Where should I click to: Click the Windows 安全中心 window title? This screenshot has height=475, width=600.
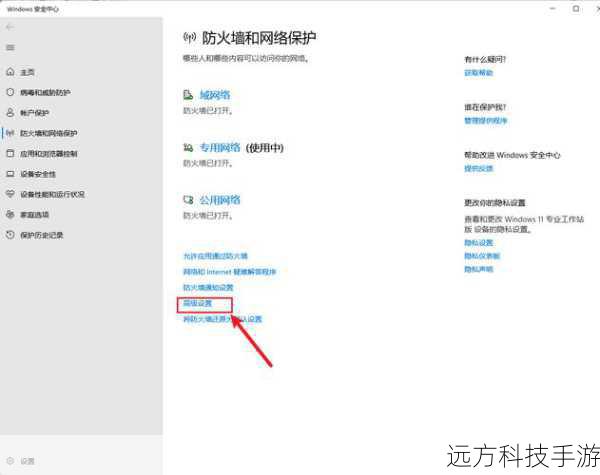point(33,9)
